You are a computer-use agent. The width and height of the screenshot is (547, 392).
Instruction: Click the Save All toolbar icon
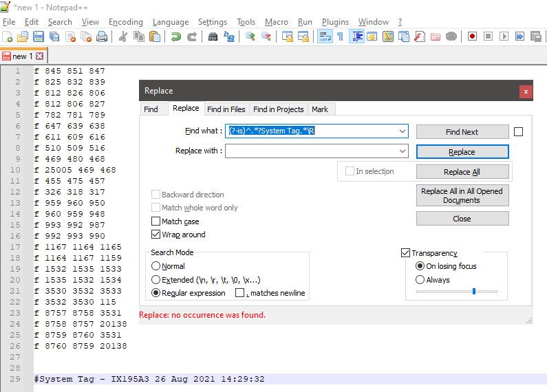pyautogui.click(x=54, y=36)
